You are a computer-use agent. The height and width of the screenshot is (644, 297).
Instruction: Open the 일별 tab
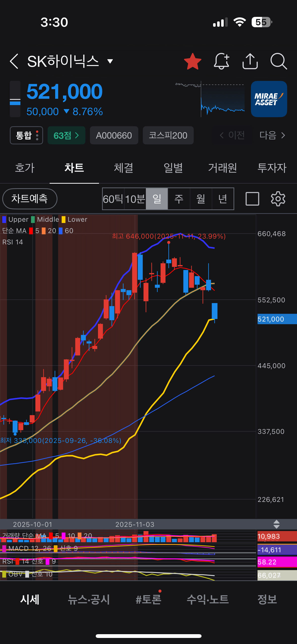click(x=173, y=168)
